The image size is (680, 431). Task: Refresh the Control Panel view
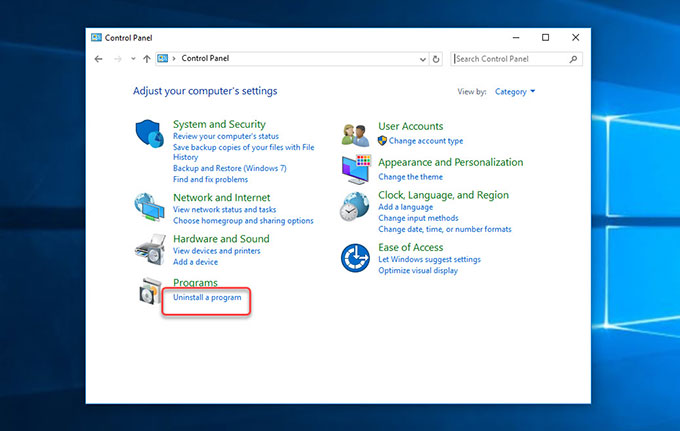point(436,59)
